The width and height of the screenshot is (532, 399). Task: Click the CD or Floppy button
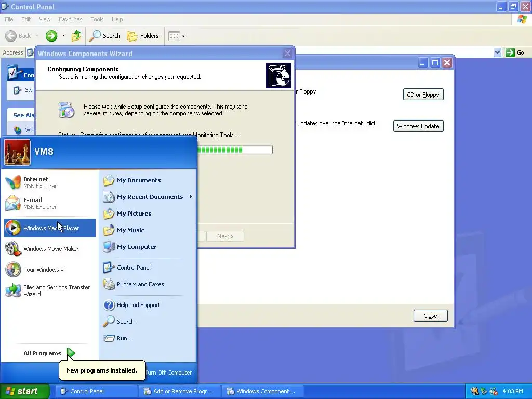point(423,95)
